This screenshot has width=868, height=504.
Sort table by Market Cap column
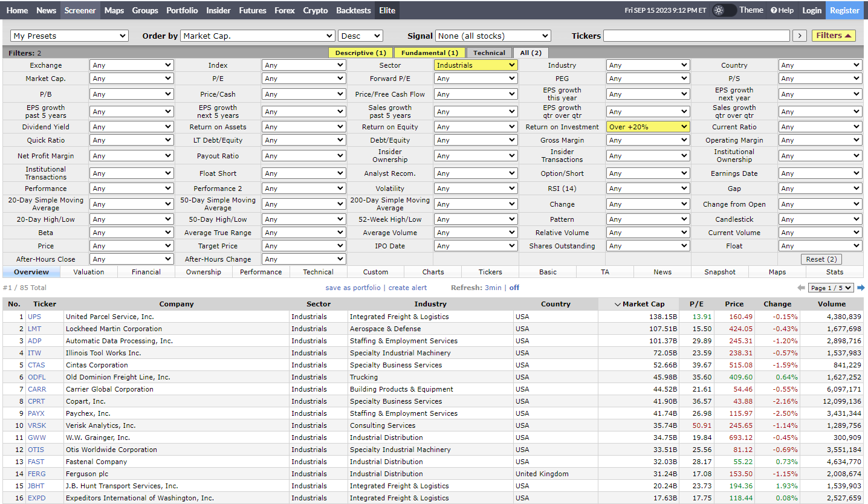639,304
